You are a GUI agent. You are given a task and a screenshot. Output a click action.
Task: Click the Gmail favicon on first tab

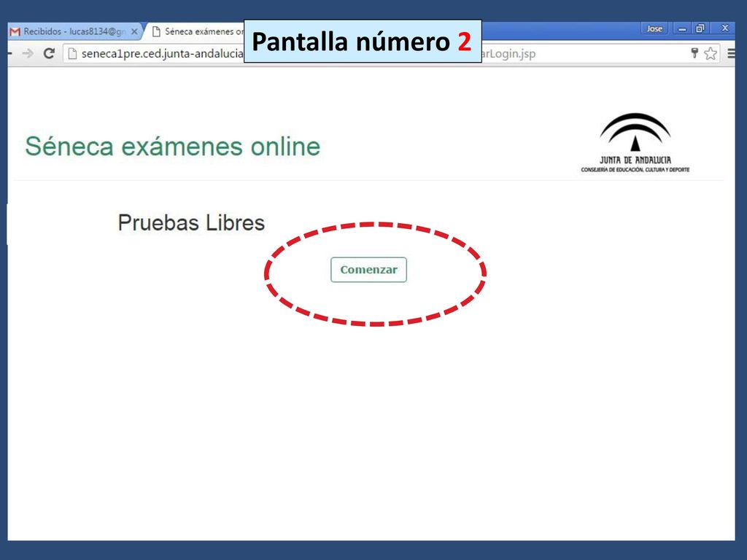[15, 31]
